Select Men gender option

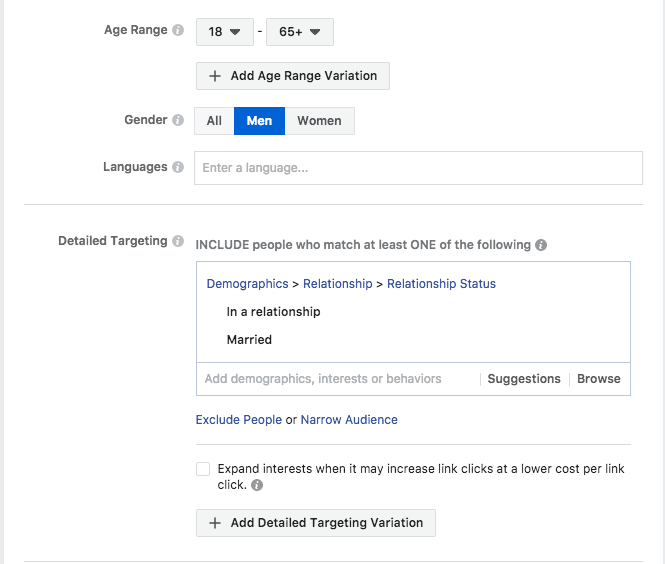click(259, 121)
